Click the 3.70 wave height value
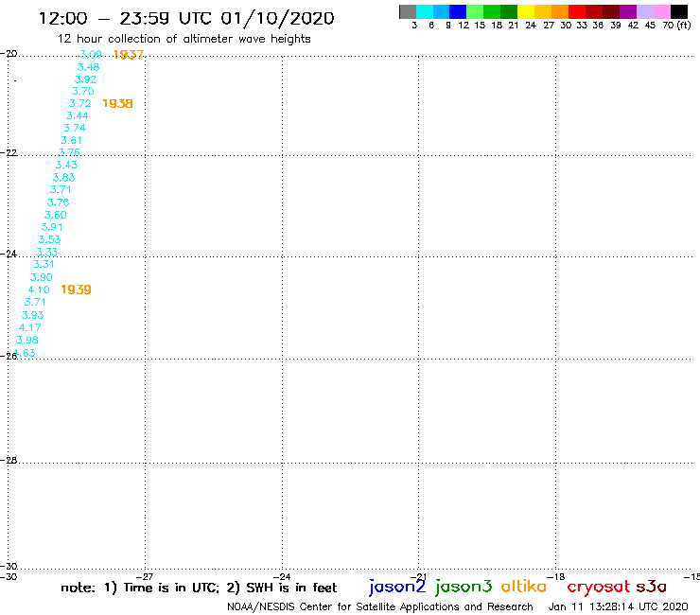Viewport: 700px width, 615px height. coord(83,91)
